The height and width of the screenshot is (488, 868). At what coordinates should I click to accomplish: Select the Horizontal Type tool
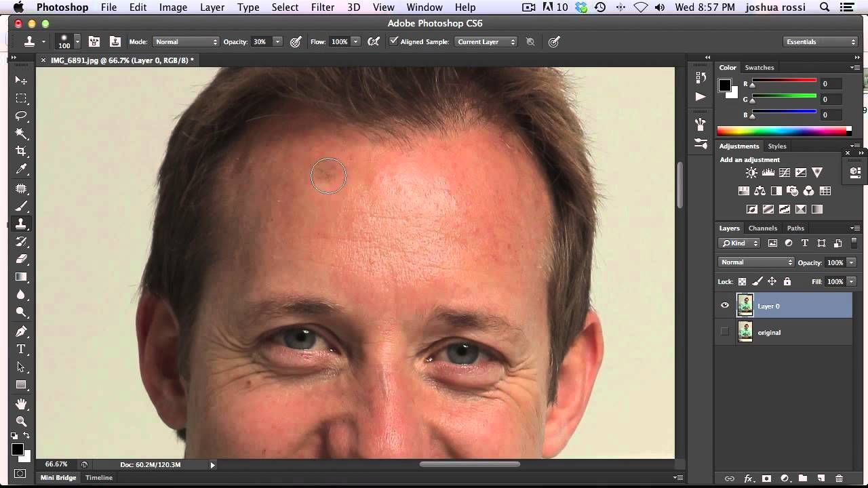(x=21, y=349)
